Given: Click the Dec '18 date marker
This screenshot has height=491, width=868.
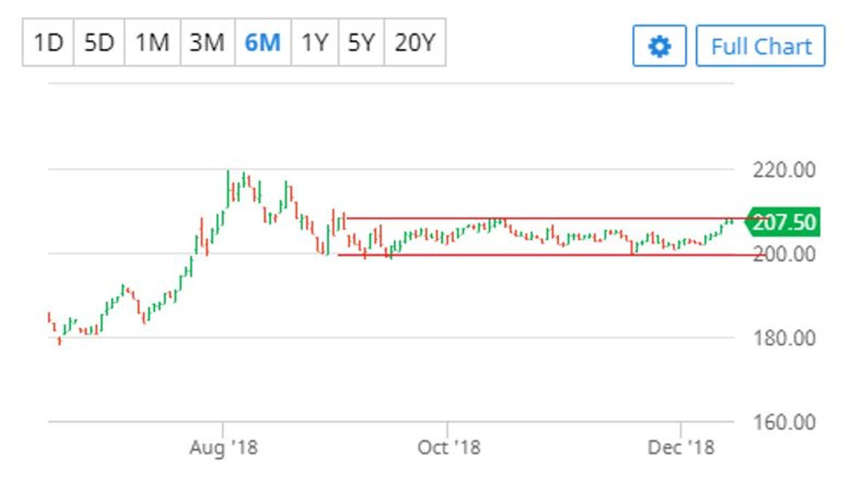Looking at the screenshot, I should click(x=681, y=448).
